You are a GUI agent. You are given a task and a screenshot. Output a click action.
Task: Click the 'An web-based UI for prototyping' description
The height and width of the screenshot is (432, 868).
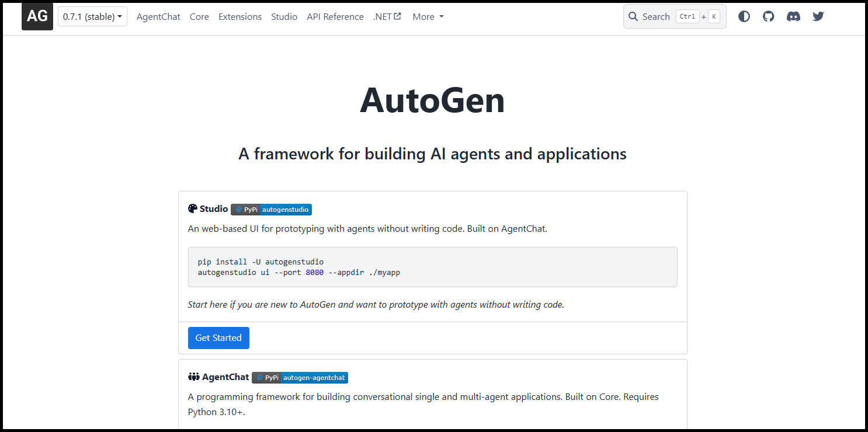click(x=367, y=229)
